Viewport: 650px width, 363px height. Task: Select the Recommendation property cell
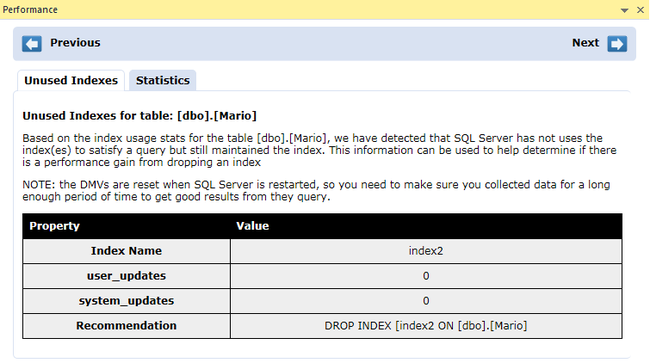pyautogui.click(x=126, y=326)
